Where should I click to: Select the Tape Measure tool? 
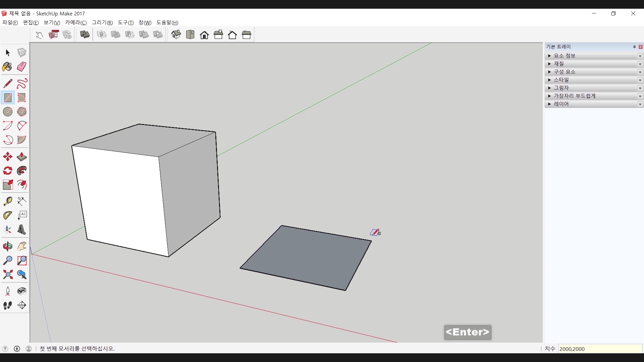7,201
